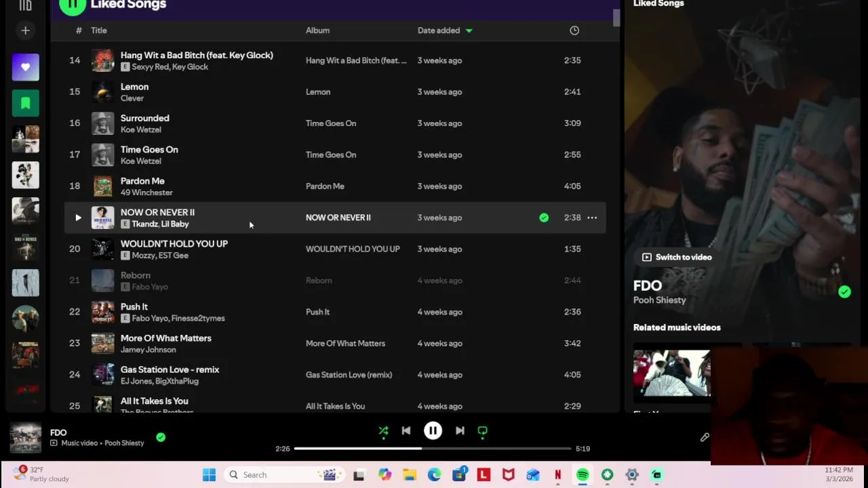Image resolution: width=868 pixels, height=488 pixels.
Task: Open 49 Winchester artist link
Action: 146,192
